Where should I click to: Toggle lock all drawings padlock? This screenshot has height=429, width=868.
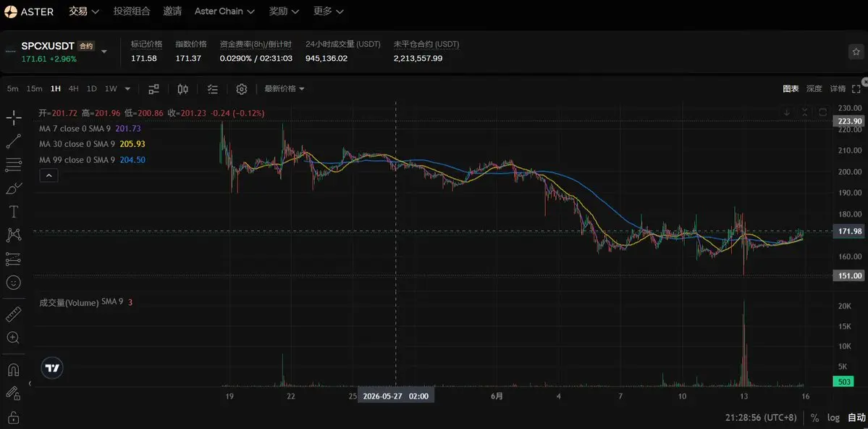coord(13,417)
